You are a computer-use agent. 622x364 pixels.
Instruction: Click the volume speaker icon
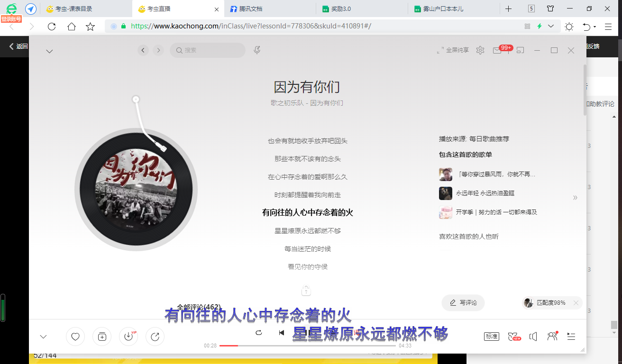(533, 337)
